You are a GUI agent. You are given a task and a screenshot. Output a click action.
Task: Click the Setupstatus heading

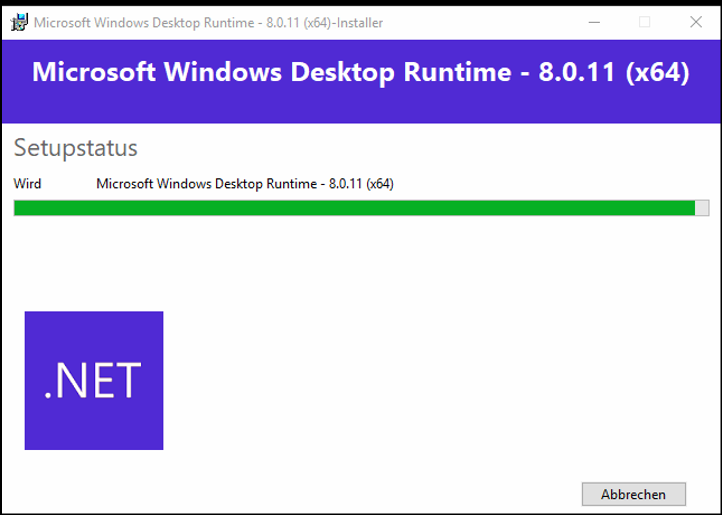(x=76, y=148)
